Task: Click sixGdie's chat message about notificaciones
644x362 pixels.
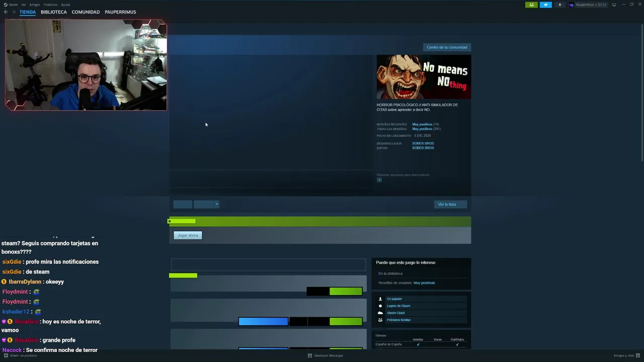Action: (50, 262)
